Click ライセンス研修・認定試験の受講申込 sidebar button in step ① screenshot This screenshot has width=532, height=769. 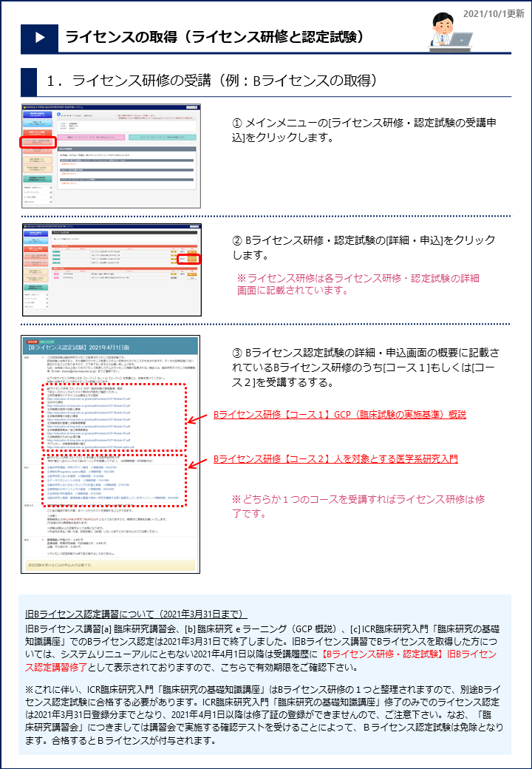38,142
